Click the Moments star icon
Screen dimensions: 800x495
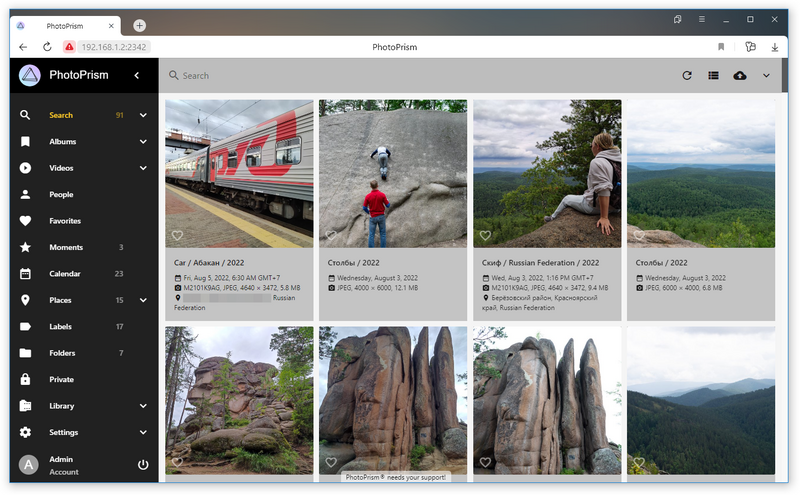25,248
